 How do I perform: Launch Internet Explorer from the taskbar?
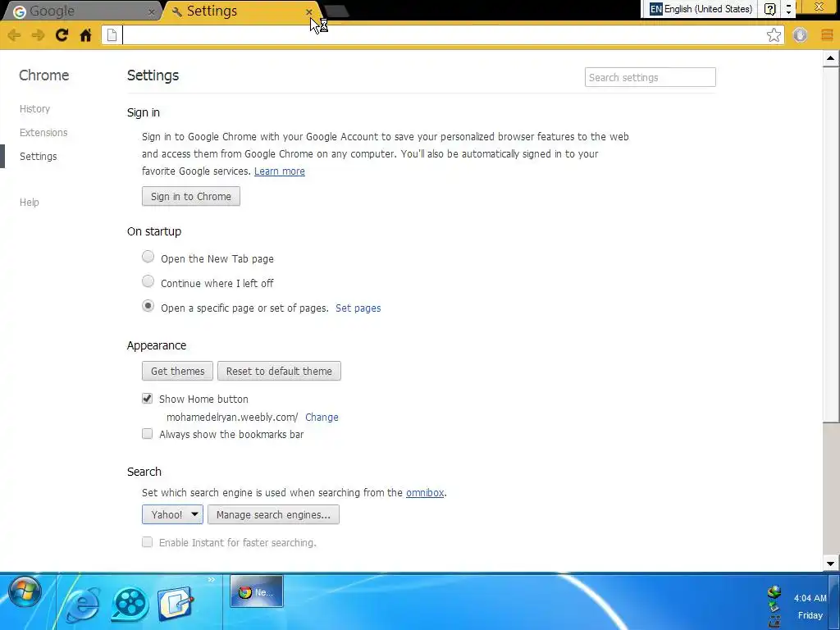82,603
